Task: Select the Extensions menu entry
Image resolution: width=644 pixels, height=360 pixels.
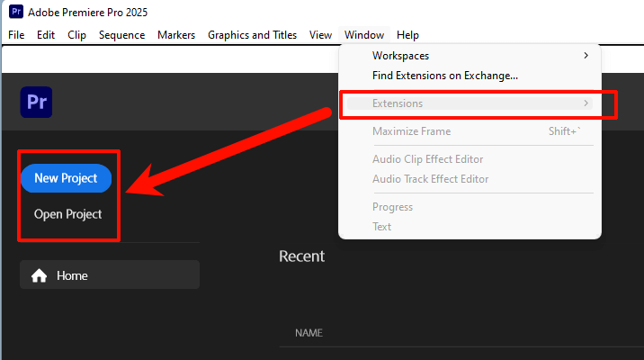Action: (x=470, y=103)
